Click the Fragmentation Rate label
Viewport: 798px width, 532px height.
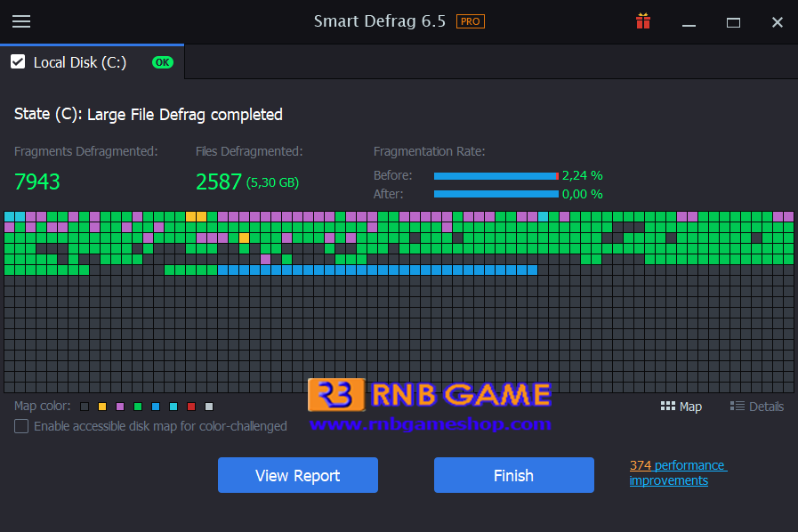pyautogui.click(x=429, y=151)
